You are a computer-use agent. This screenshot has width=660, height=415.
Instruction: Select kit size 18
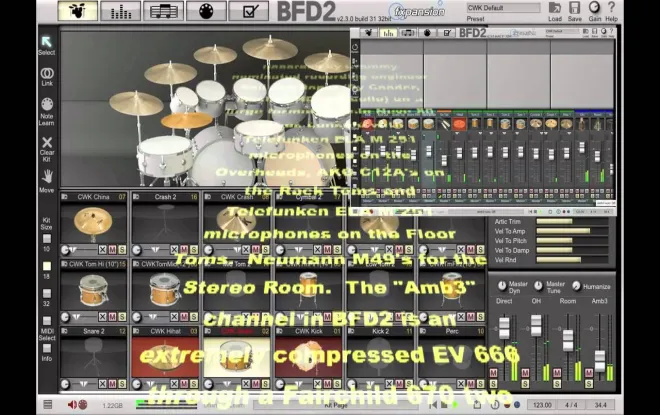coord(47,266)
